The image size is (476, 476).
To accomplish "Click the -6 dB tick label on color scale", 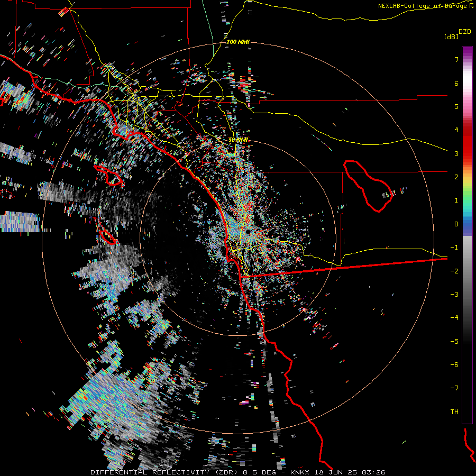I will [454, 365].
